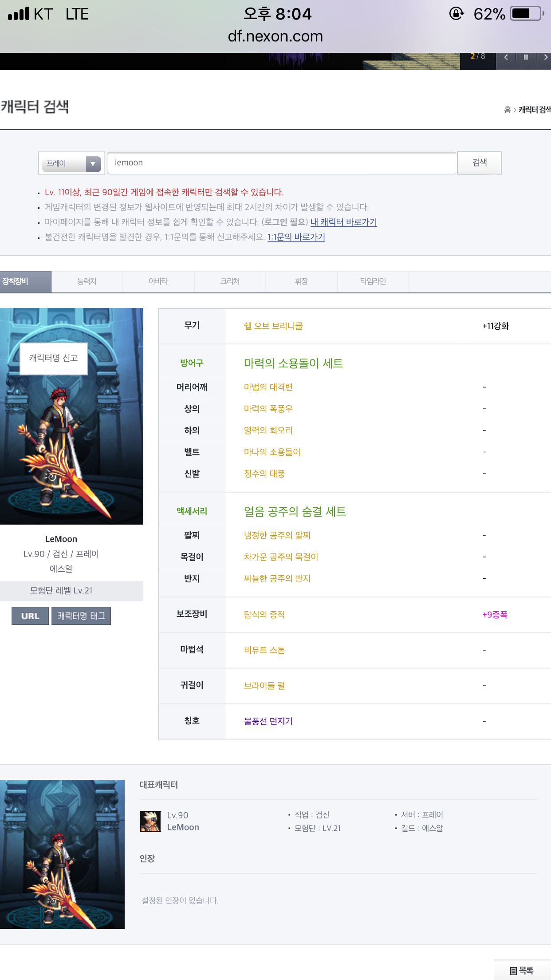This screenshot has height=980, width=551.
Task: Click title 물풍선 던지기
Action: [268, 721]
